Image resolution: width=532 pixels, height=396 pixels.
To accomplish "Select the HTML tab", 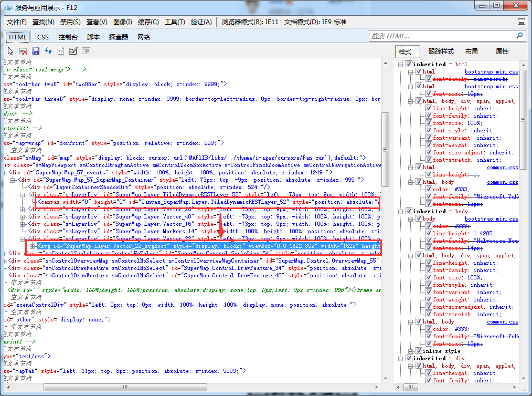I will pos(18,37).
